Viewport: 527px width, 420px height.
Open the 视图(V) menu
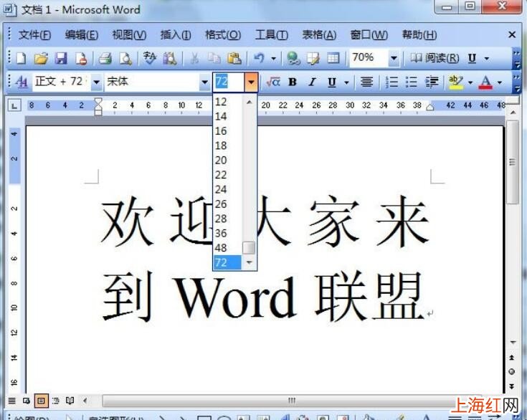click(129, 35)
